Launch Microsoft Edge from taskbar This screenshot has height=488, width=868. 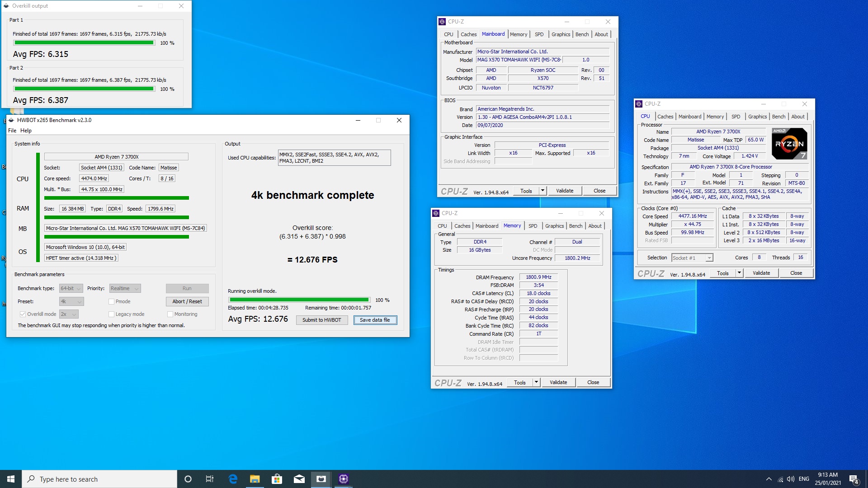233,479
